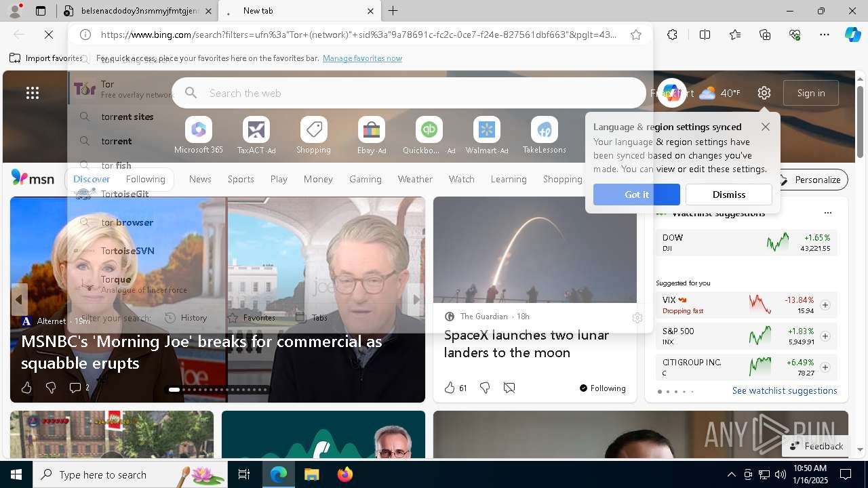The width and height of the screenshot is (868, 488).
Task: Filter suggestions by Tabs
Action: coord(311,317)
